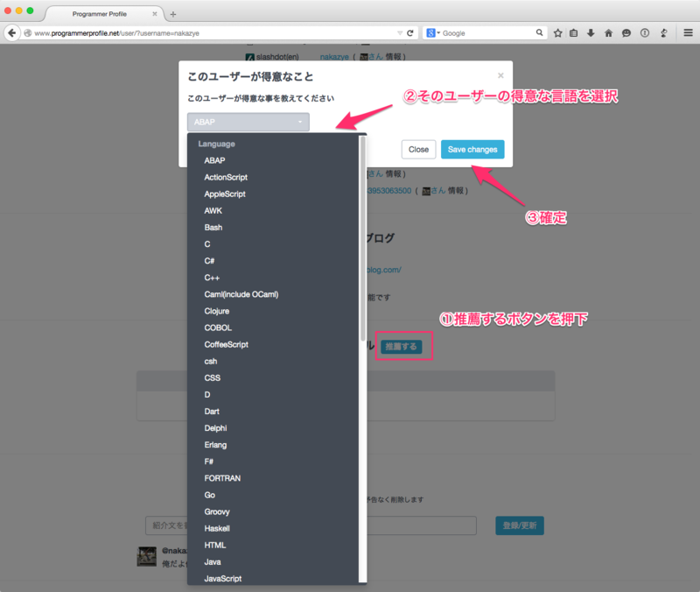
Task: Open the bookmarks list icon
Action: [x=574, y=33]
